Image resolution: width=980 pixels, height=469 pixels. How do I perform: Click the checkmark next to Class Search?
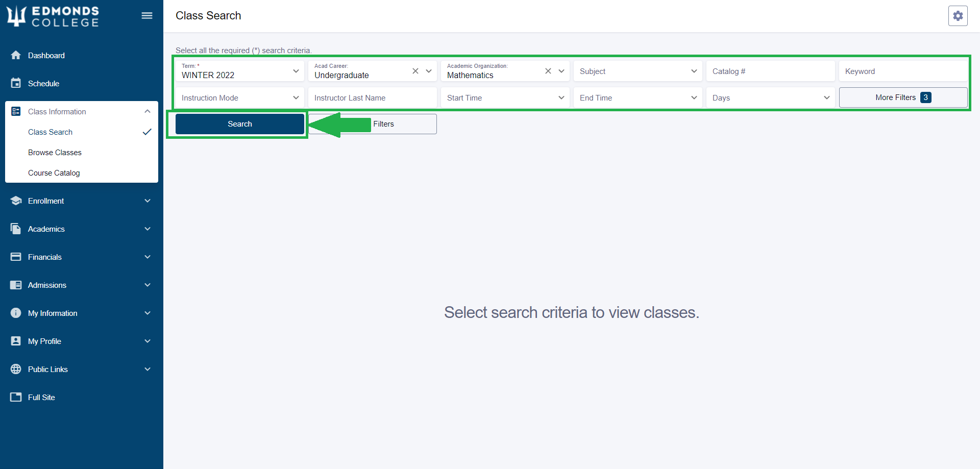pyautogui.click(x=147, y=132)
